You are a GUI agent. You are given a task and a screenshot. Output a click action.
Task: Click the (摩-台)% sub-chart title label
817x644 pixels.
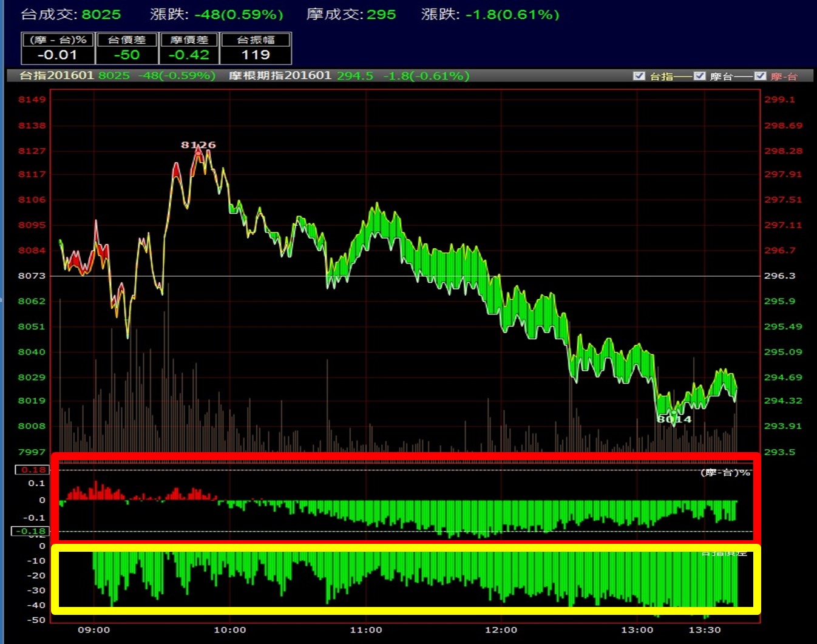coord(725,472)
